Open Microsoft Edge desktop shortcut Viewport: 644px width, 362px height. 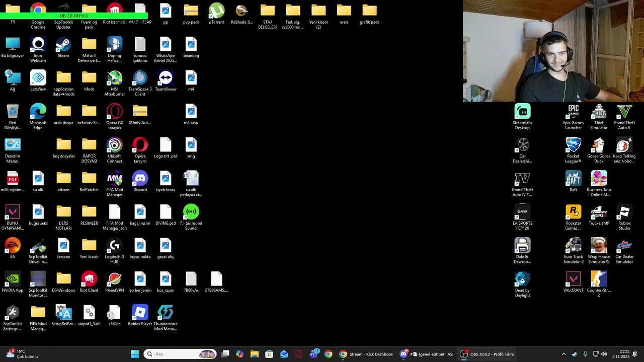[x=38, y=117]
